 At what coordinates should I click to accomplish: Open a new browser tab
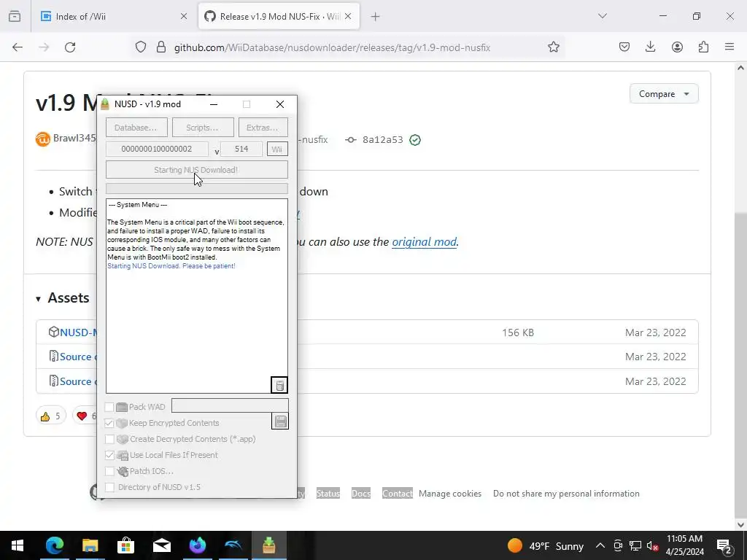tap(376, 17)
